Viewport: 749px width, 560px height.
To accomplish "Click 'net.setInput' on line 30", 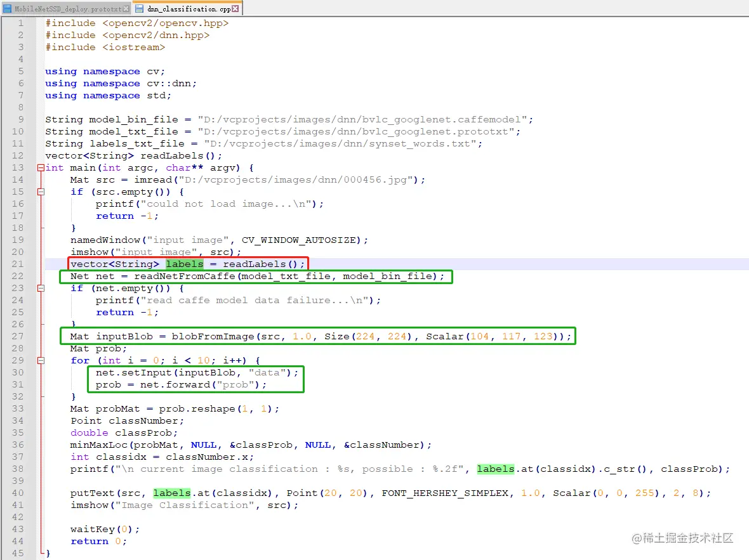I will 134,372.
